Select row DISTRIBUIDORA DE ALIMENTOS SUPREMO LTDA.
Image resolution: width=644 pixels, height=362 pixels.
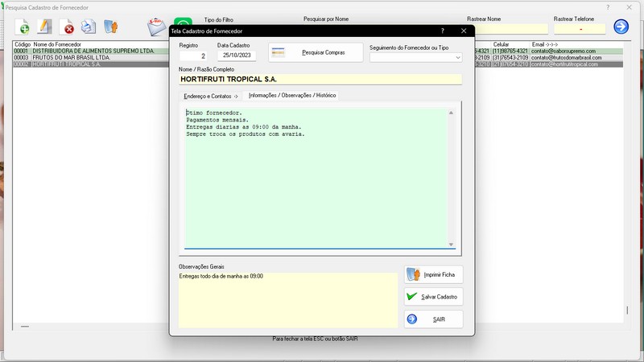[x=93, y=51]
